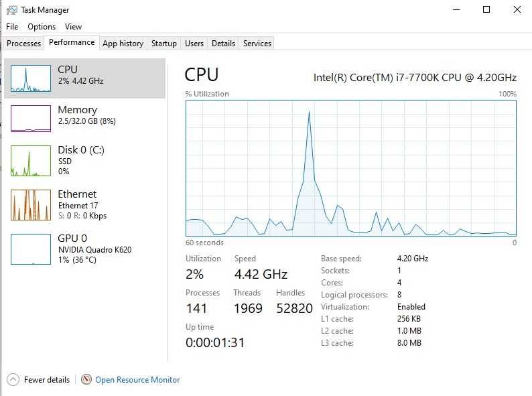532x396 pixels.
Task: Open the Services tab
Action: [257, 44]
